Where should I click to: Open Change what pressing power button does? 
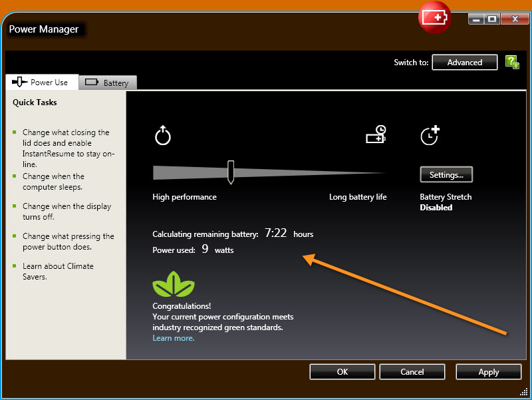pyautogui.click(x=68, y=242)
